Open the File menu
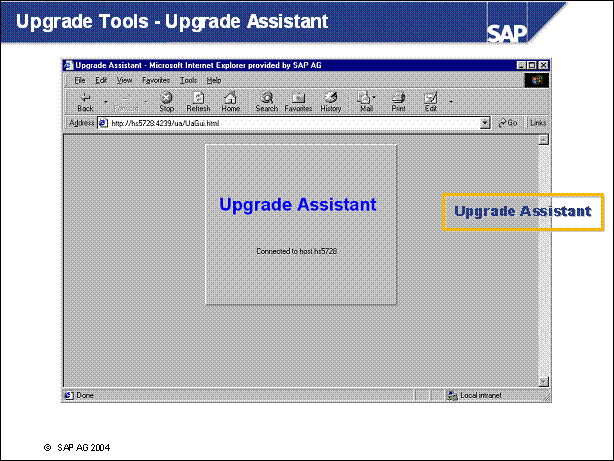Viewport: 614px width, 461px height. pyautogui.click(x=79, y=80)
